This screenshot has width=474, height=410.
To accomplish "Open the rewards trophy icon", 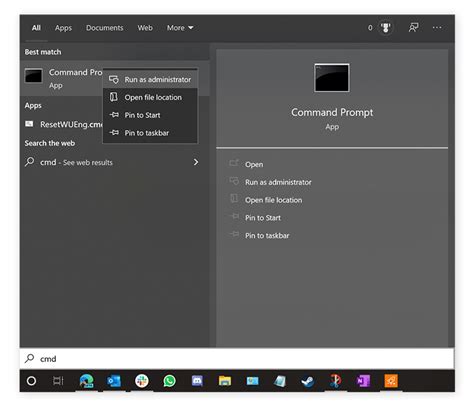I will (386, 28).
